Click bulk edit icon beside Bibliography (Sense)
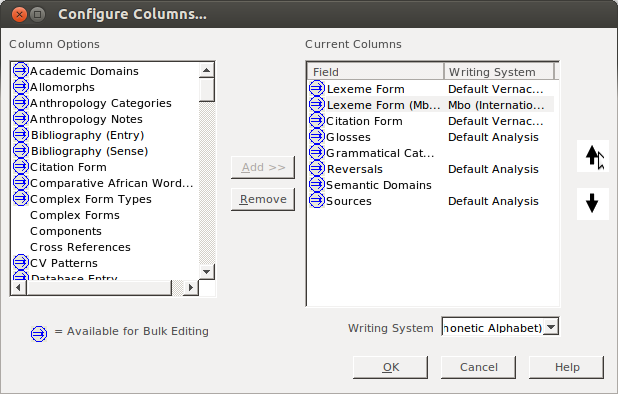 [20, 151]
